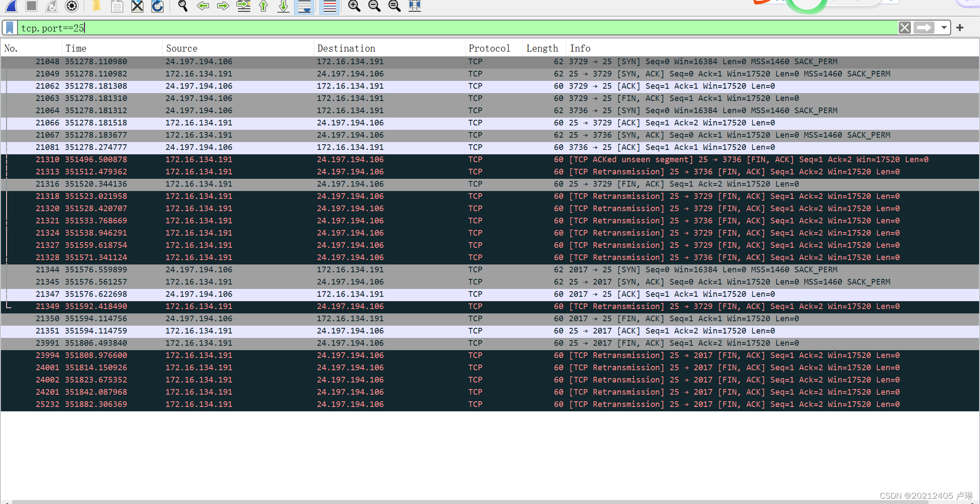The image size is (980, 504).
Task: Select packet 21316 FIN, ACK row
Action: pyautogui.click(x=490, y=184)
